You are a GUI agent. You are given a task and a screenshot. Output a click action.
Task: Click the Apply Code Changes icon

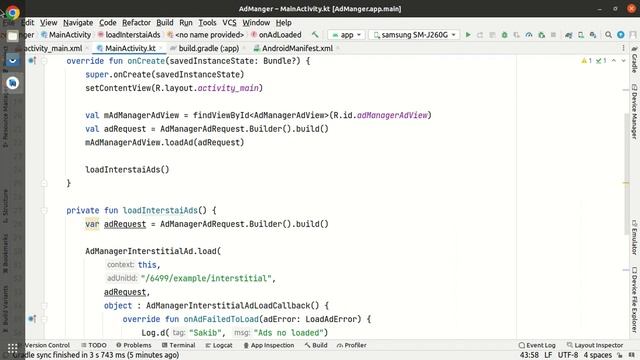[x=493, y=35]
